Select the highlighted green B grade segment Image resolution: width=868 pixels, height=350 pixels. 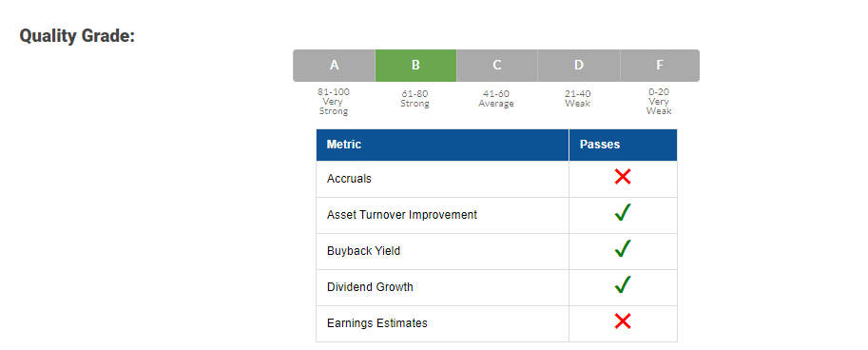pyautogui.click(x=415, y=66)
